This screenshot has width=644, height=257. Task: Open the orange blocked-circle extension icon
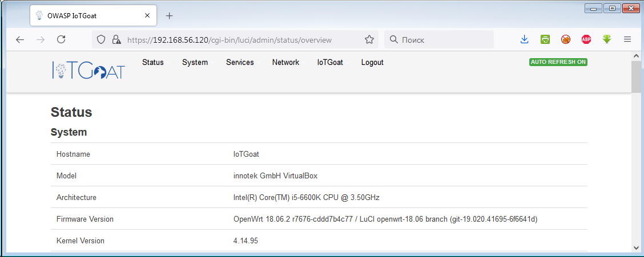pyautogui.click(x=566, y=39)
